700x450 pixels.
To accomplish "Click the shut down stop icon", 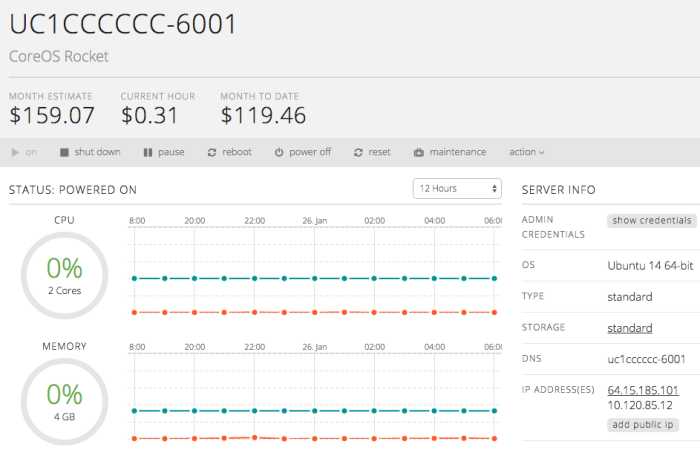I will pyautogui.click(x=64, y=152).
